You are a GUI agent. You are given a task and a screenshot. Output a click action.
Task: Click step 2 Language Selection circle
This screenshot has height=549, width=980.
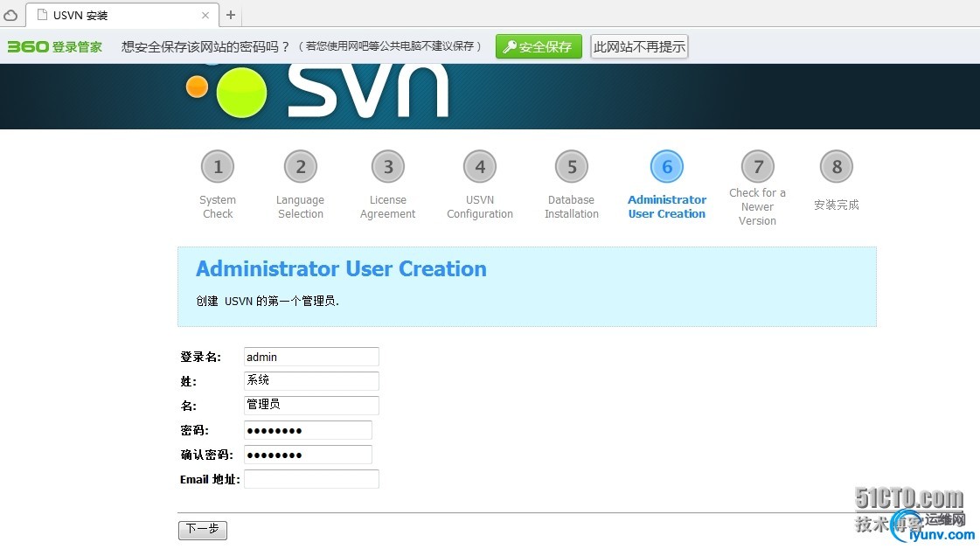[301, 167]
